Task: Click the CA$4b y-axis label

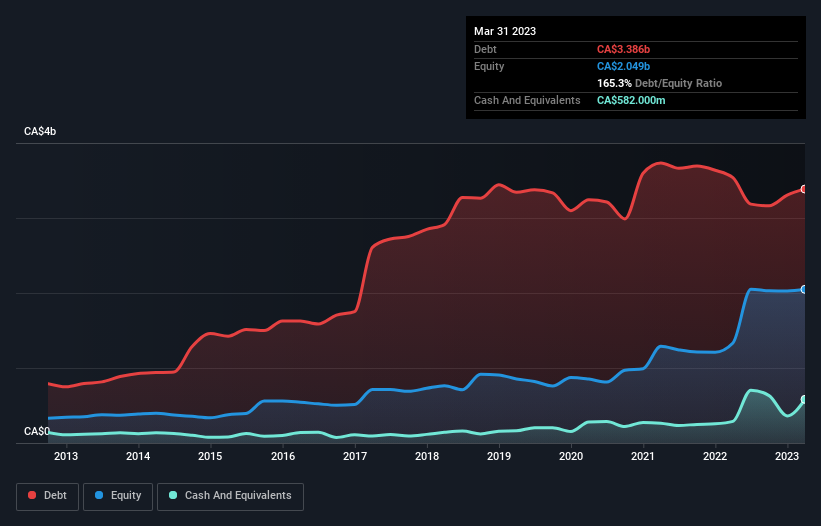Action: click(x=40, y=131)
